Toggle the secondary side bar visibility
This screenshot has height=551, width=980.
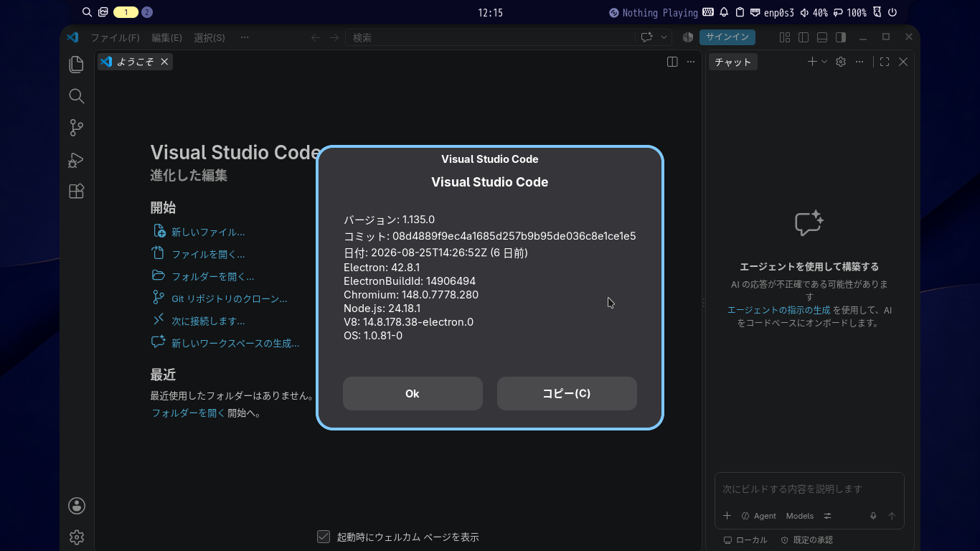click(841, 37)
